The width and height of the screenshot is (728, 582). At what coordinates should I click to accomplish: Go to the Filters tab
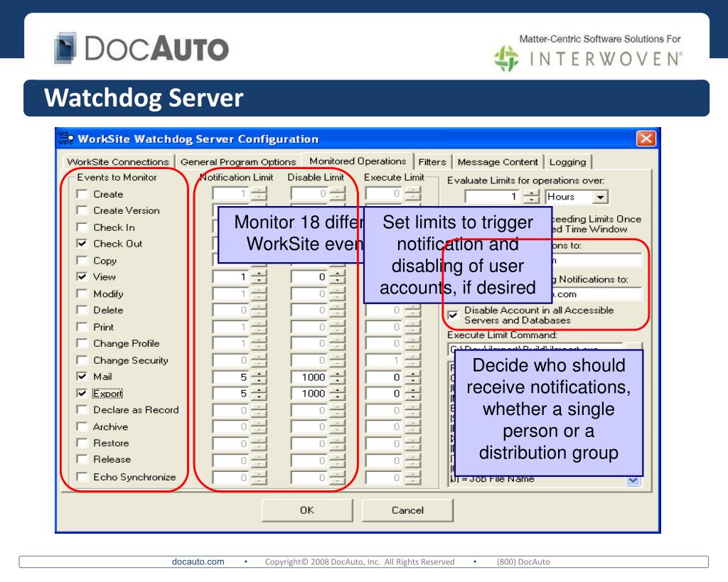pos(432,161)
